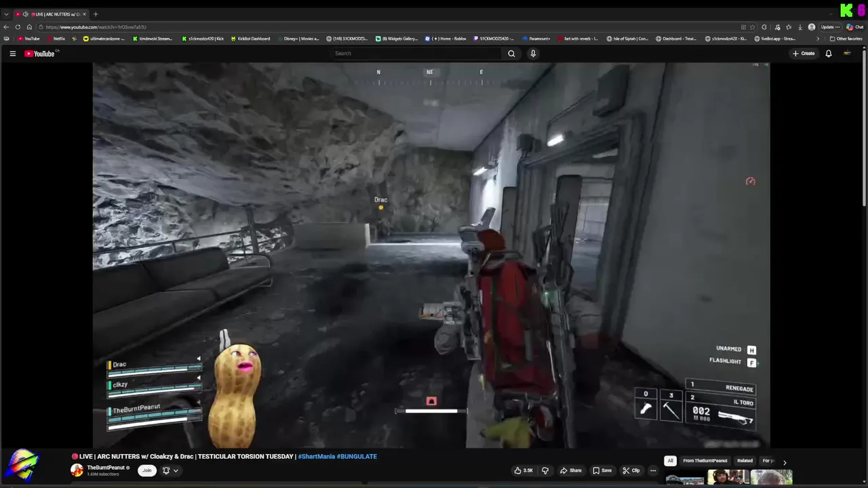The width and height of the screenshot is (868, 488).
Task: Open the middle recommended video thumbnail
Action: coord(728,477)
